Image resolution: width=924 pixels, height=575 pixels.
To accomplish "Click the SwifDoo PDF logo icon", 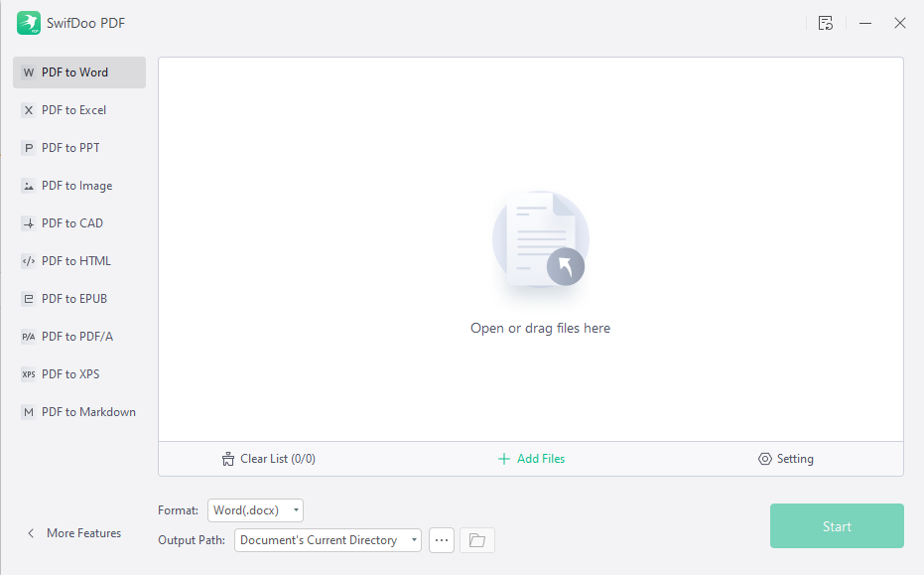I will tap(29, 23).
